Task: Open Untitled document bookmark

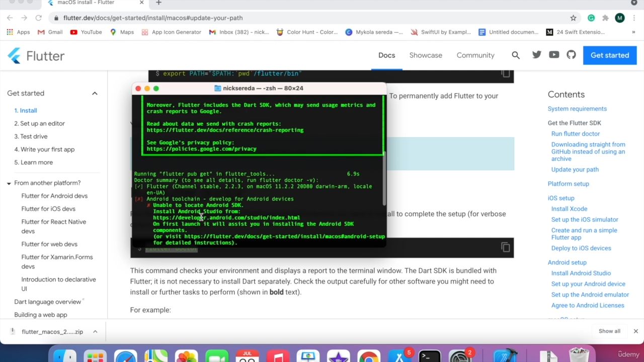Action: pyautogui.click(x=508, y=32)
